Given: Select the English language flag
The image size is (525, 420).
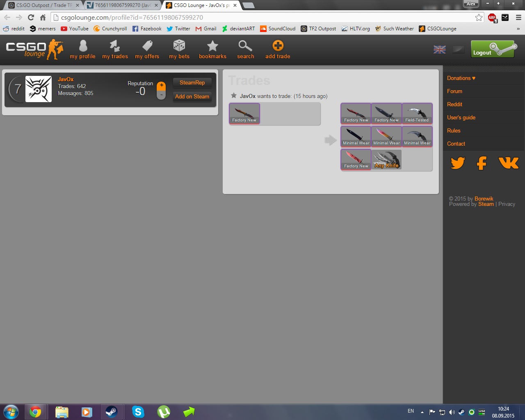Looking at the screenshot, I should click(x=439, y=50).
